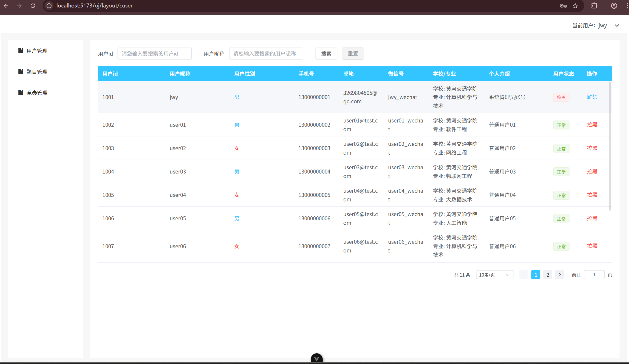The height and width of the screenshot is (364, 629).
Task: Click the table's vertical scrollbar
Action: 610,146
